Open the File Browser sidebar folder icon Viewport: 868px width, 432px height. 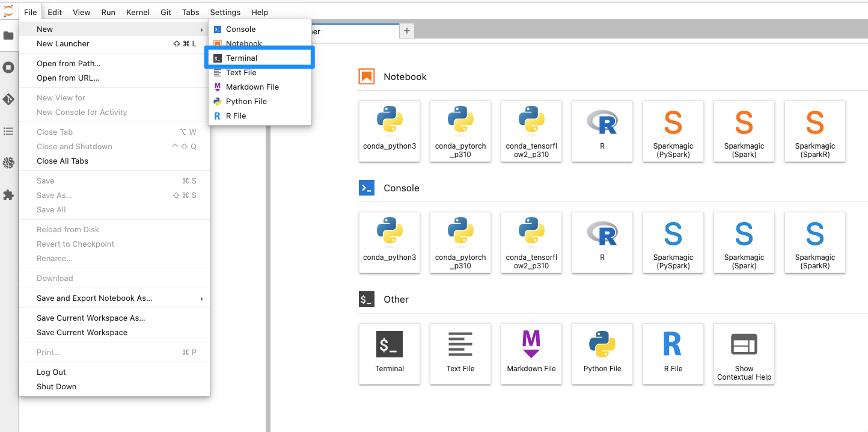(x=8, y=35)
